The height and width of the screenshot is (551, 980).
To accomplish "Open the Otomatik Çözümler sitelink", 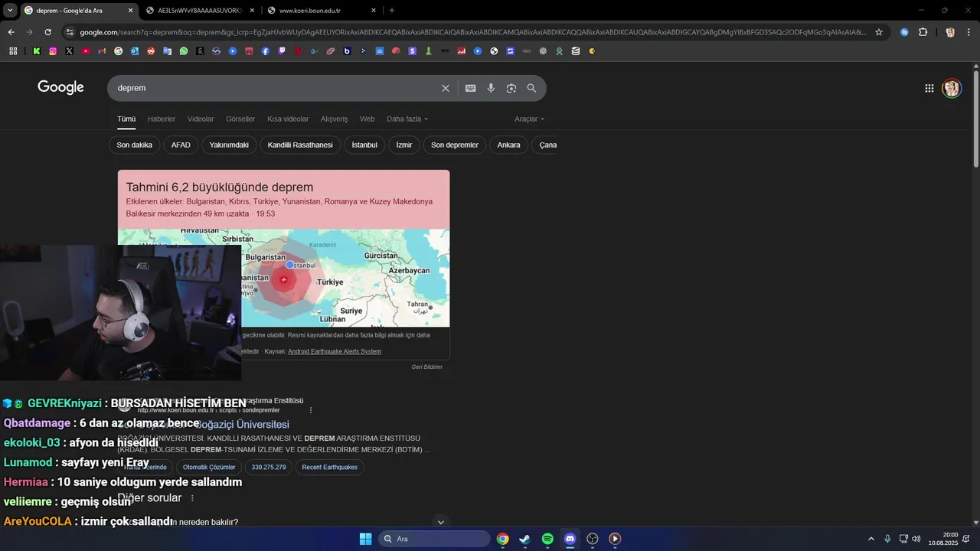I will tap(209, 467).
